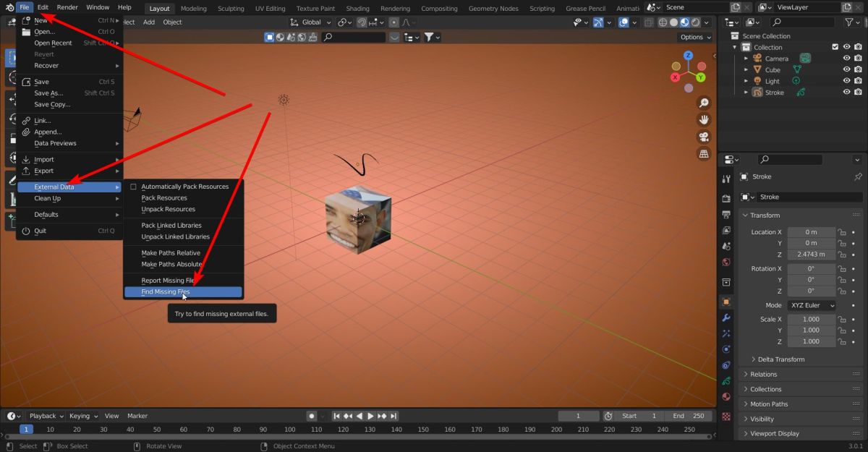The image size is (868, 452).
Task: Expand the Camera tree item
Action: point(746,59)
